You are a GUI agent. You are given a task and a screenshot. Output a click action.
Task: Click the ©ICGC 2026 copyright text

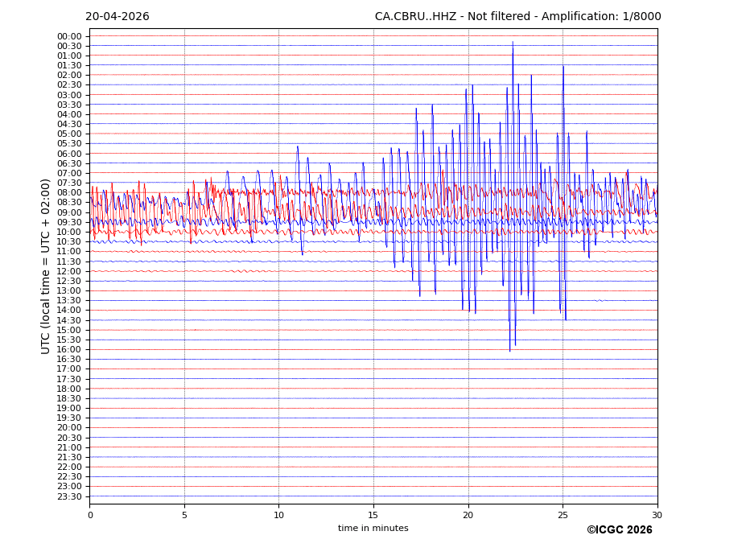619,530
